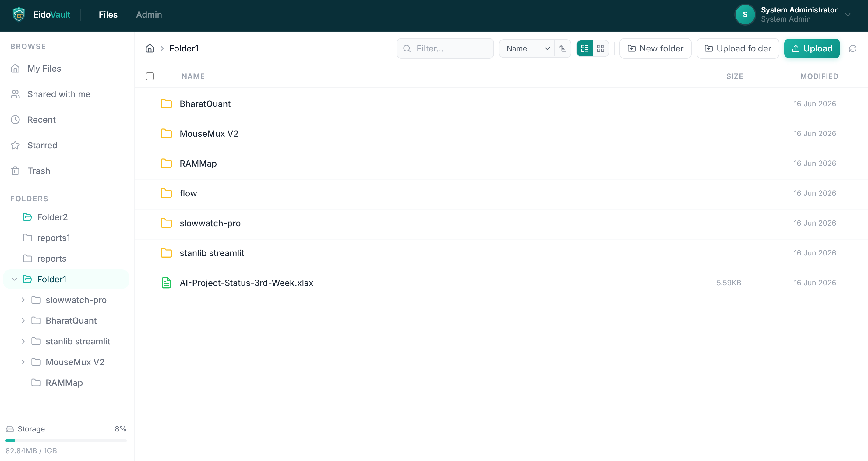Switch to list view
Viewport: 868px width, 461px height.
[x=585, y=48]
